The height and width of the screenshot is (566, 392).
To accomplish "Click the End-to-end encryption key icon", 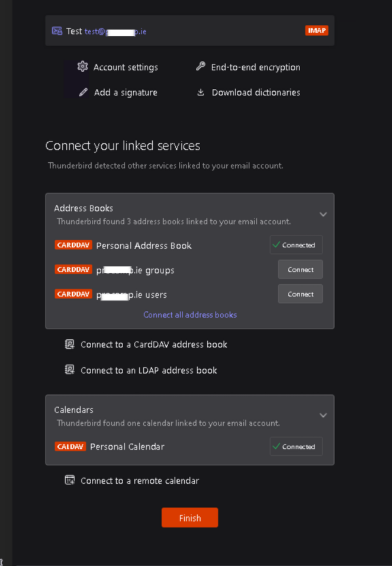I will click(200, 66).
